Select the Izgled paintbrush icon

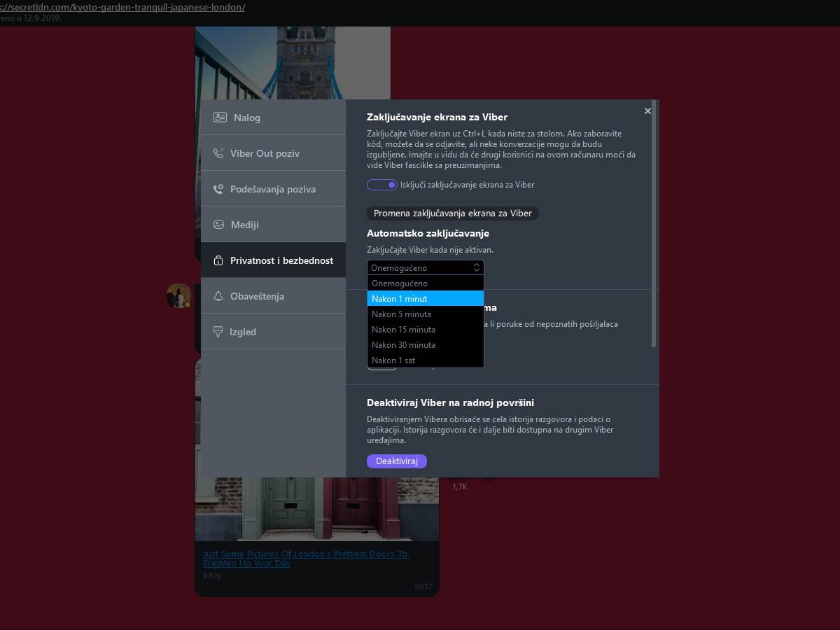pyautogui.click(x=219, y=331)
